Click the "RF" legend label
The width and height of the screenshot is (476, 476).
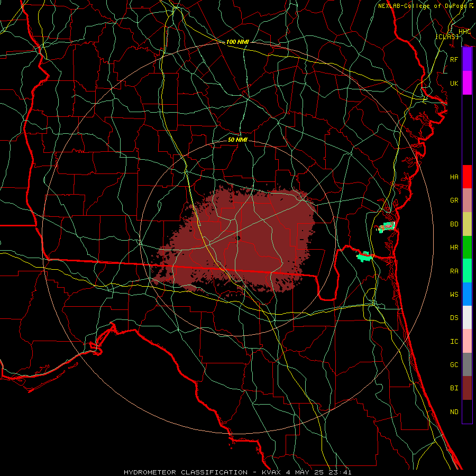pyautogui.click(x=454, y=59)
